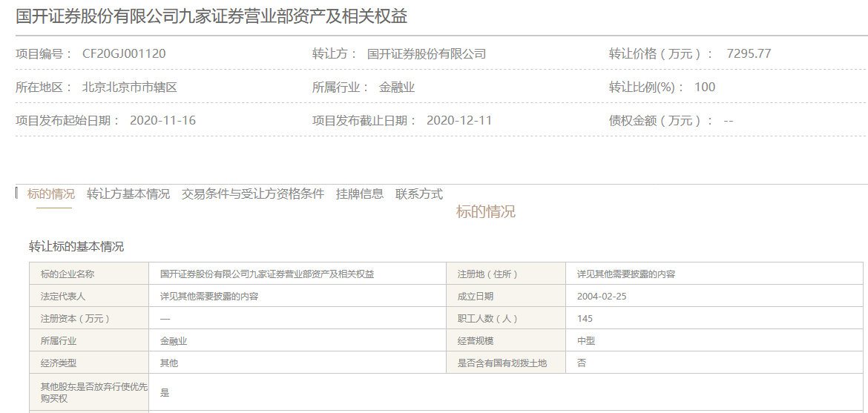The height and width of the screenshot is (413, 868).
Task: Click the 转让标的基本情况 section heading
Action: [76, 247]
